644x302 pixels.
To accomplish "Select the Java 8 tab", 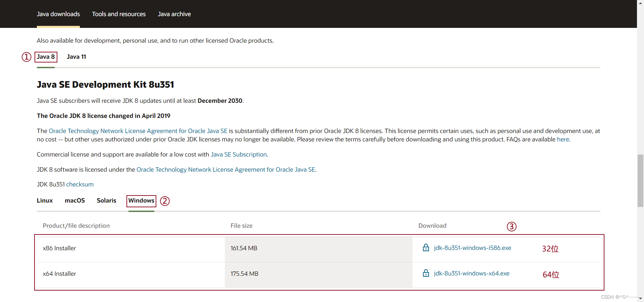I will [46, 57].
